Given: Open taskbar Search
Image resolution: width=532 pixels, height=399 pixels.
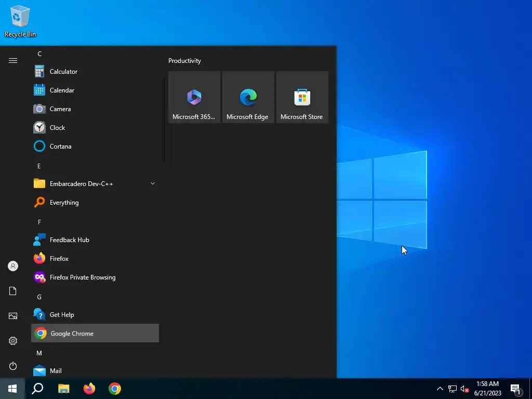Looking at the screenshot, I should pyautogui.click(x=37, y=389).
